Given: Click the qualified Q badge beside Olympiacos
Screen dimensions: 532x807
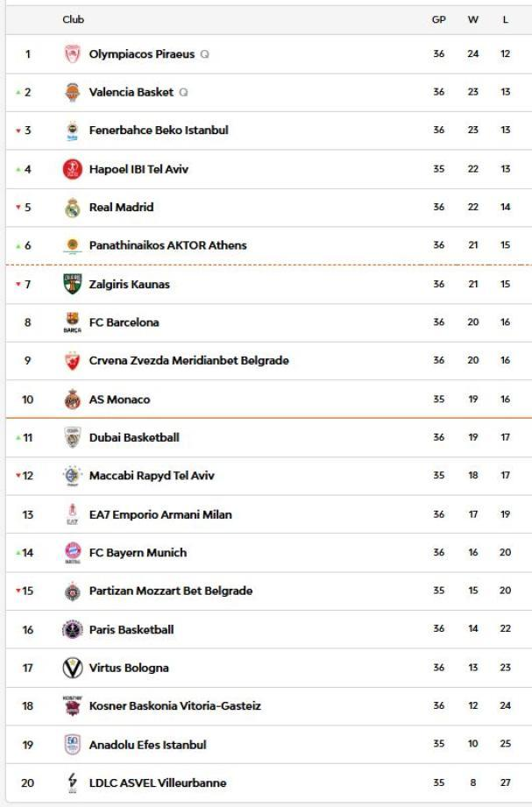Looking at the screenshot, I should point(204,54).
